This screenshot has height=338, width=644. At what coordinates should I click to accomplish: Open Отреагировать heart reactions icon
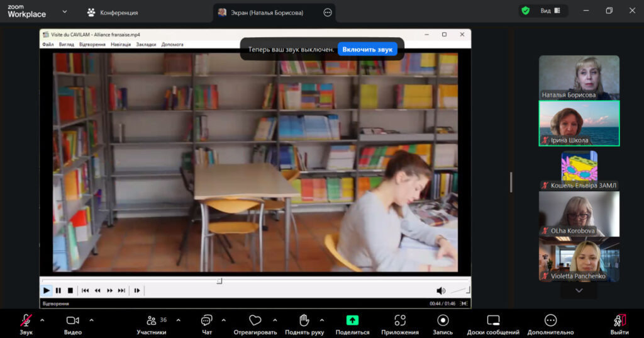(255, 320)
